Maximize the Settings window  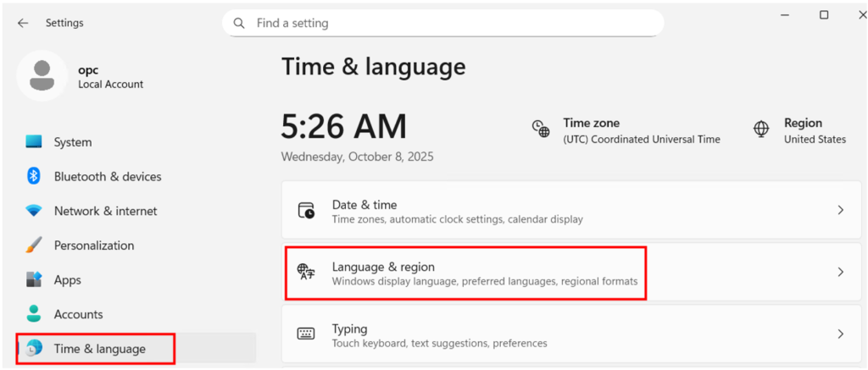point(824,15)
